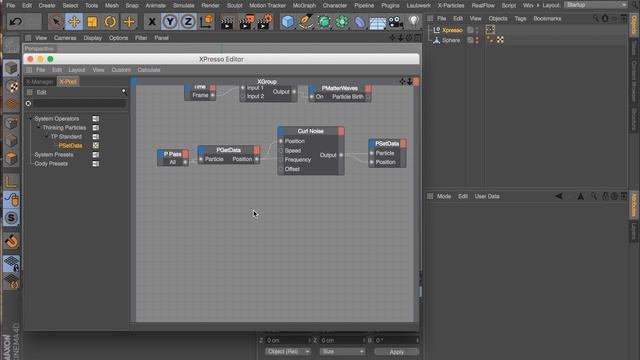
Task: Add a Floor grid environment object
Action: pos(378,22)
